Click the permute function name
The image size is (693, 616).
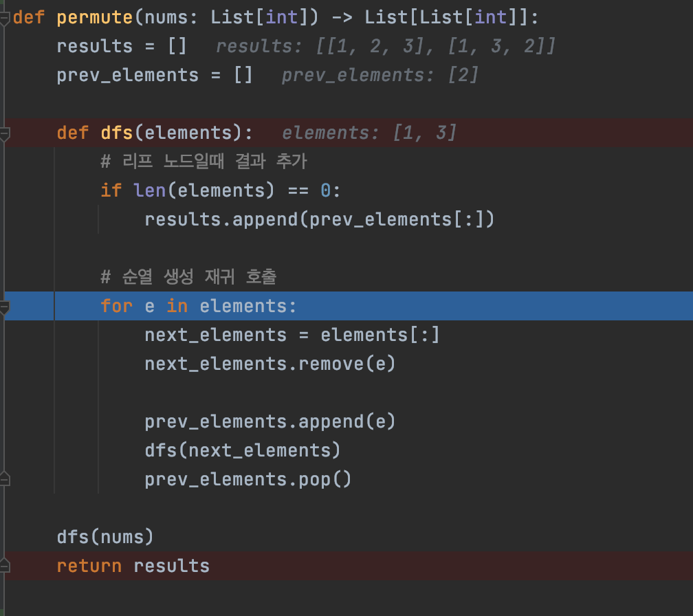95,18
